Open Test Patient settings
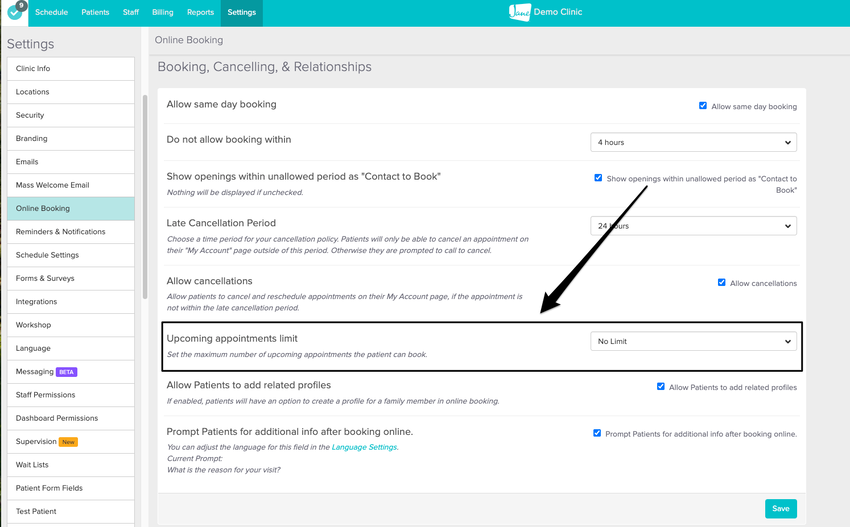 tap(71, 511)
